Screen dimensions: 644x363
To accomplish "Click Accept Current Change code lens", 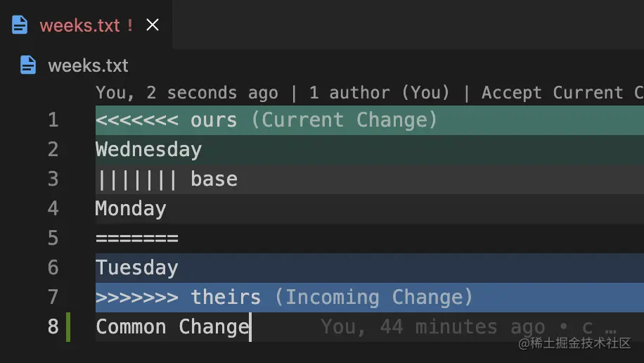I will (x=562, y=93).
